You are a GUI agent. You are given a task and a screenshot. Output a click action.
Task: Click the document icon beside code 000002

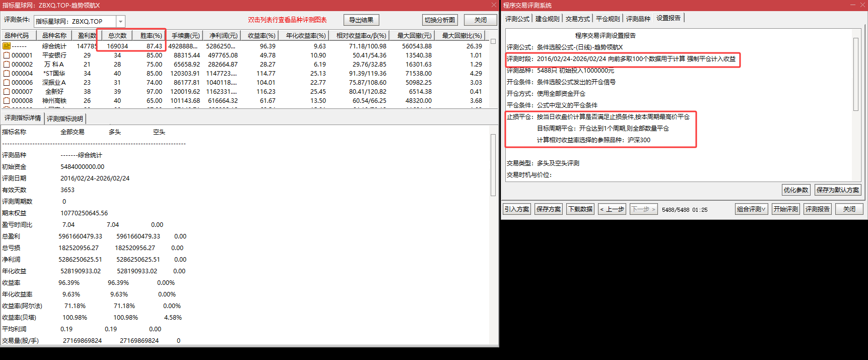7,65
